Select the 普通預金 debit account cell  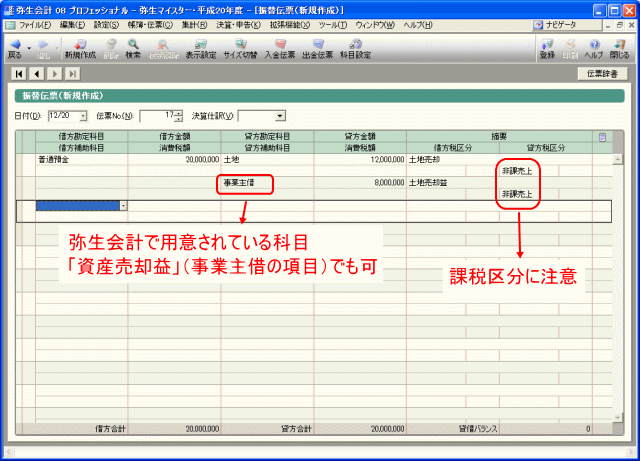click(x=82, y=160)
